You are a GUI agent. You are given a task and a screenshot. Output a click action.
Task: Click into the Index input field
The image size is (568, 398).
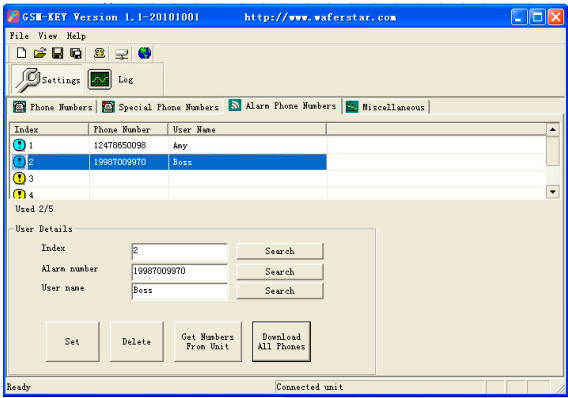point(180,251)
